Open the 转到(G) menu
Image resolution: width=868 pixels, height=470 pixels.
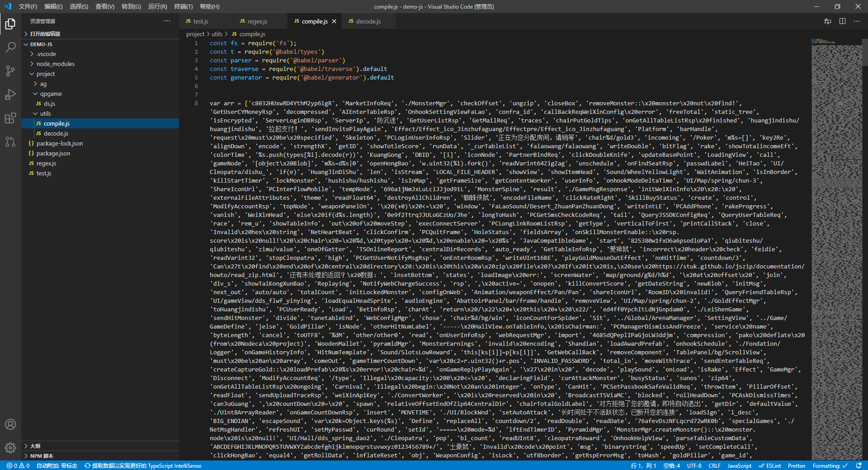(x=131, y=6)
